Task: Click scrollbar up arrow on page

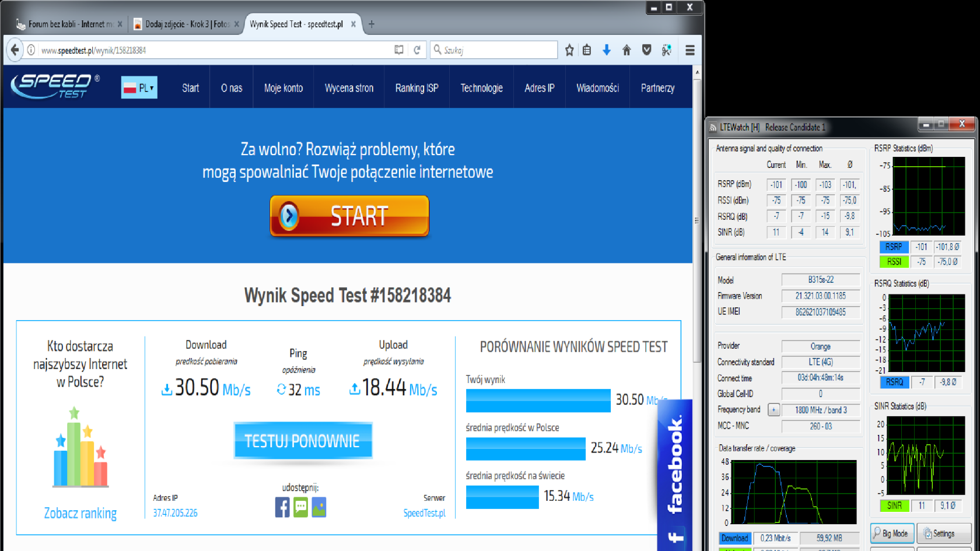Action: [x=696, y=72]
